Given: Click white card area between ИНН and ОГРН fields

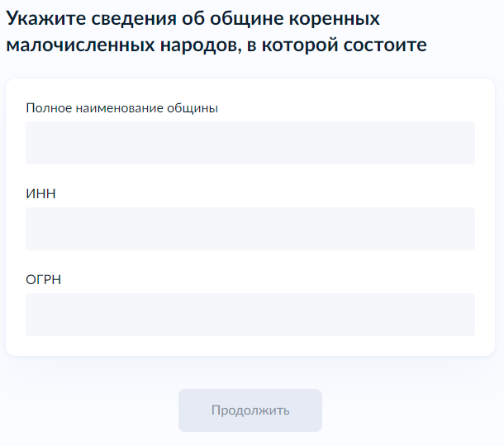Looking at the screenshot, I should tap(250, 262).
